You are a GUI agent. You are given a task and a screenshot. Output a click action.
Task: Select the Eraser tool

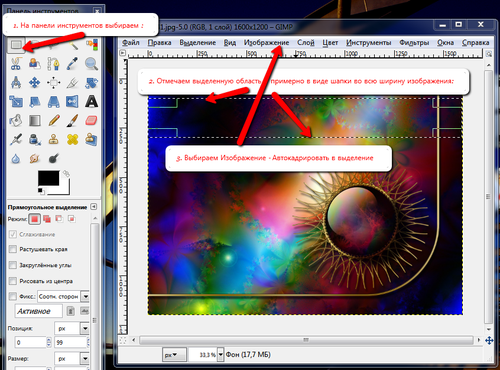pyautogui.click(x=91, y=120)
